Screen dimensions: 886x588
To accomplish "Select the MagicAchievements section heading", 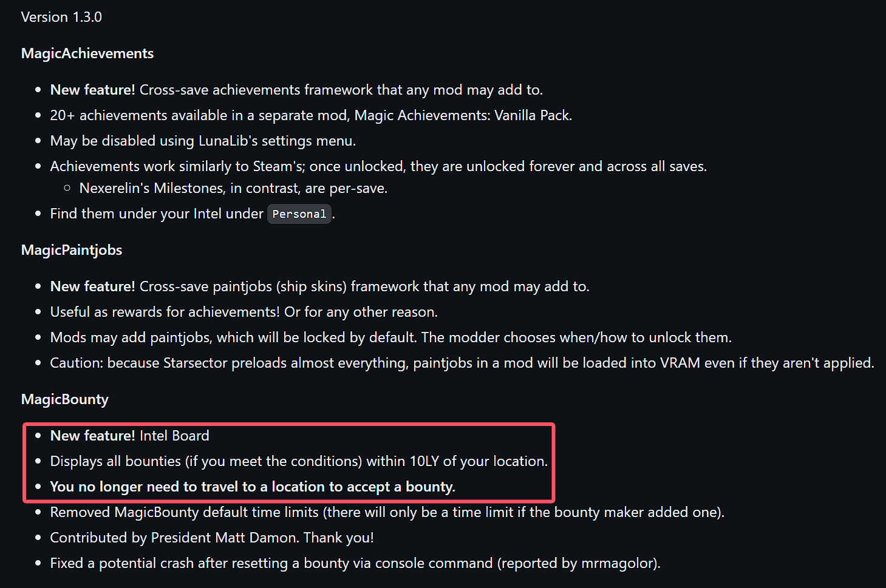I will coord(87,53).
